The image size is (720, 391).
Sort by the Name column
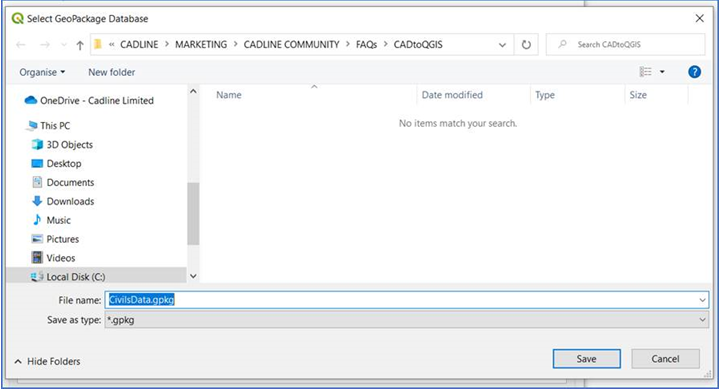pyautogui.click(x=229, y=95)
